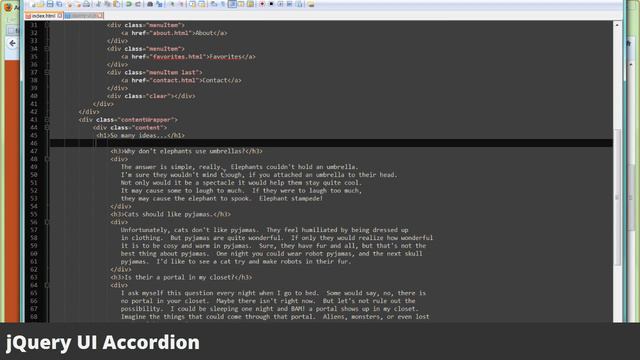Click 'Elephant stampede!' text on line 53
Viewport: 640px width, 360px height.
pos(291,199)
